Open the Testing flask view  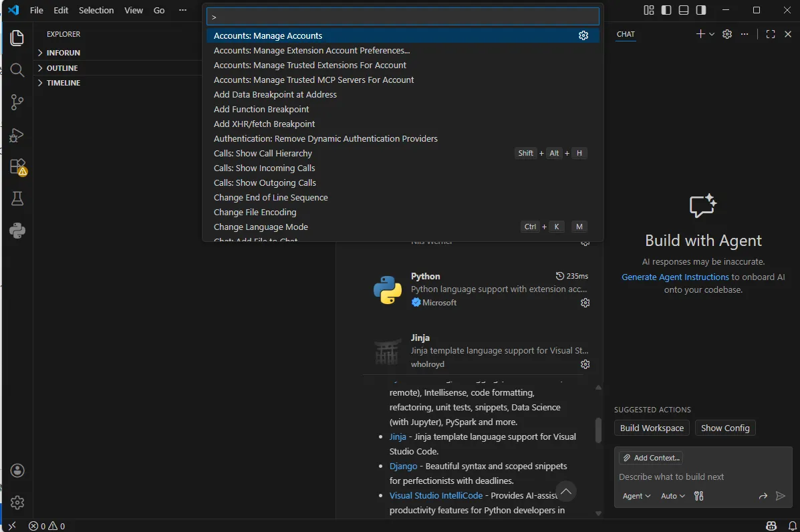(x=17, y=198)
